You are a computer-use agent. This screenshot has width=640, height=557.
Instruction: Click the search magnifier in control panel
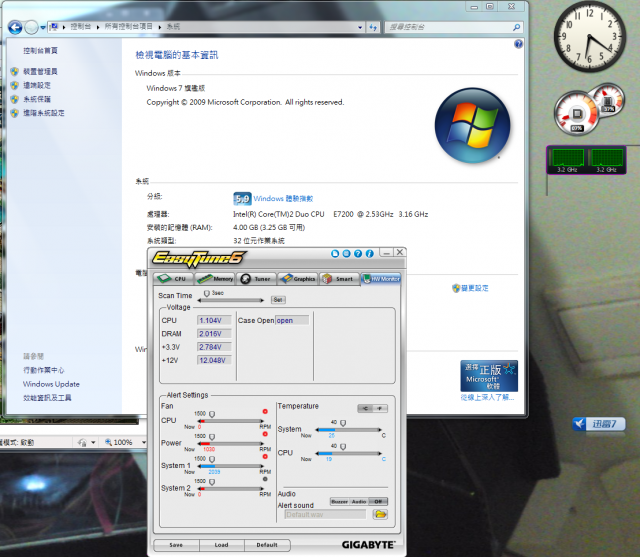coord(516,27)
